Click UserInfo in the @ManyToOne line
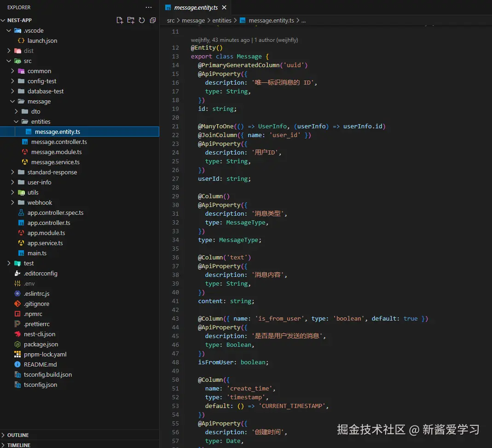Viewport: 492px width, 448px height. coord(272,126)
